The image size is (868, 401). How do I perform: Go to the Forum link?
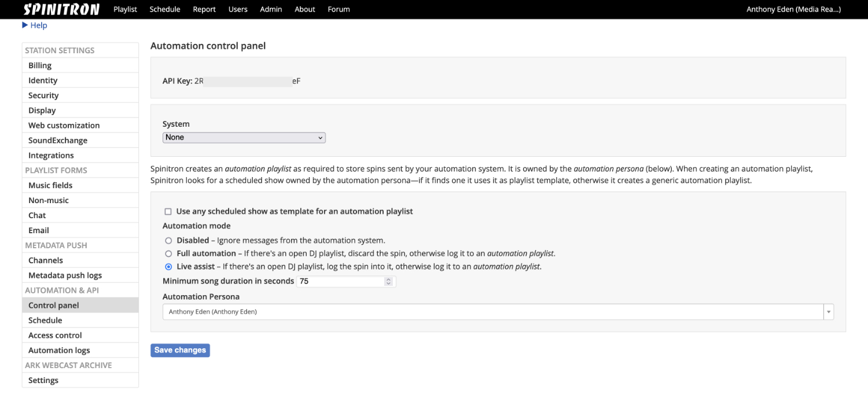(339, 9)
